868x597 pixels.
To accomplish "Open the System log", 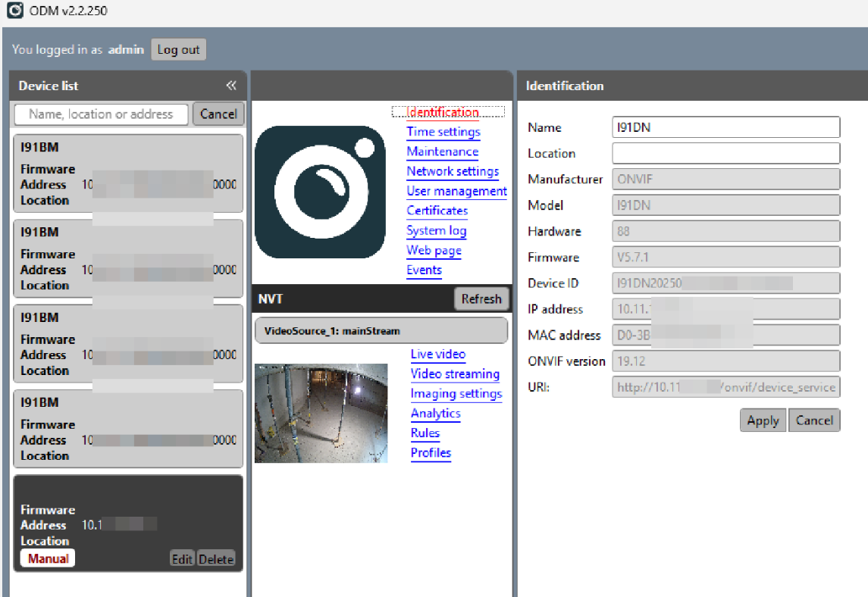I will click(x=436, y=230).
